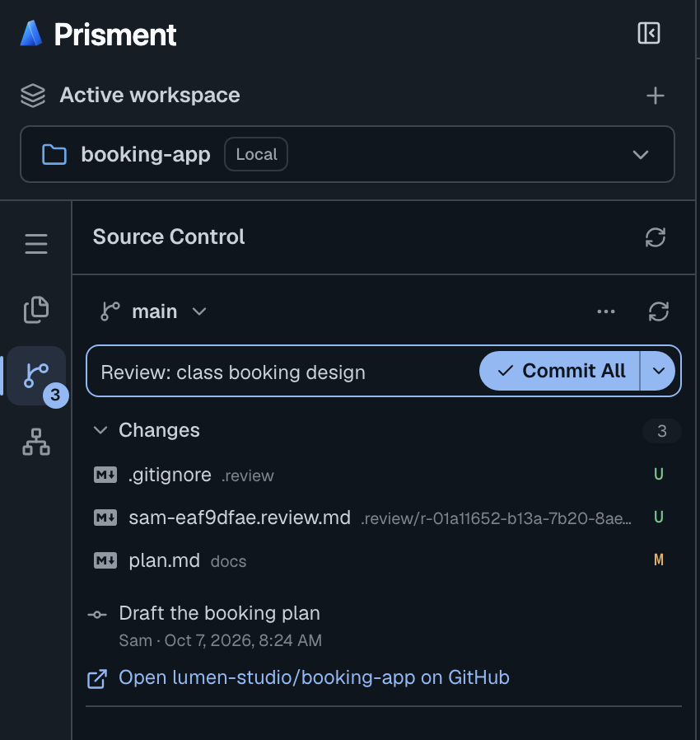Open the Commit All options arrow

pos(659,371)
